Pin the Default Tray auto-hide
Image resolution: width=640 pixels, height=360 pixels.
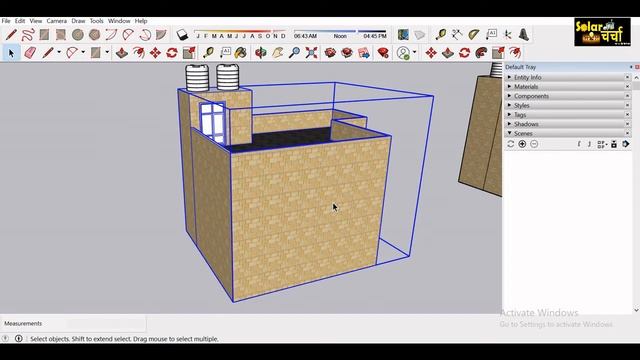631,67
